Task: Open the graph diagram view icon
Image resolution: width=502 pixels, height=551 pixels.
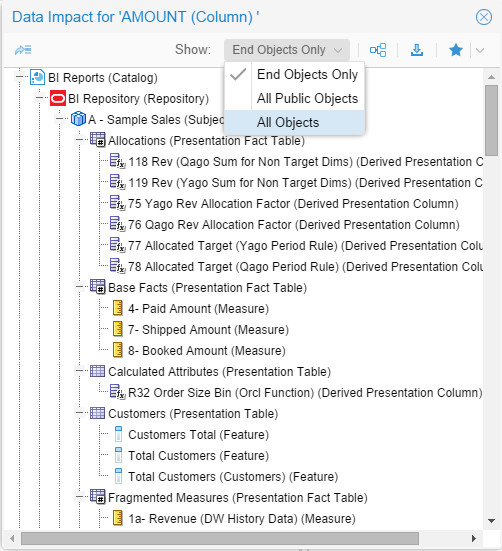Action: tap(378, 50)
